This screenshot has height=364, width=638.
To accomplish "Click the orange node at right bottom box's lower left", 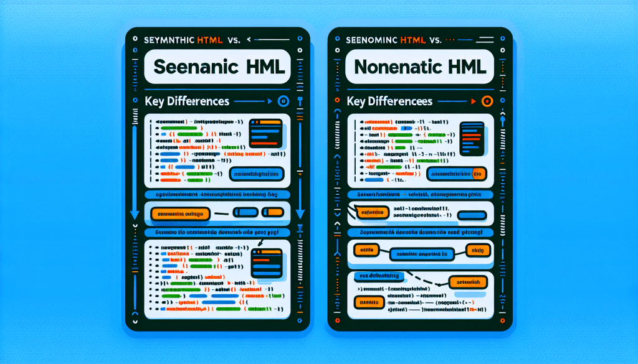I will click(x=369, y=302).
